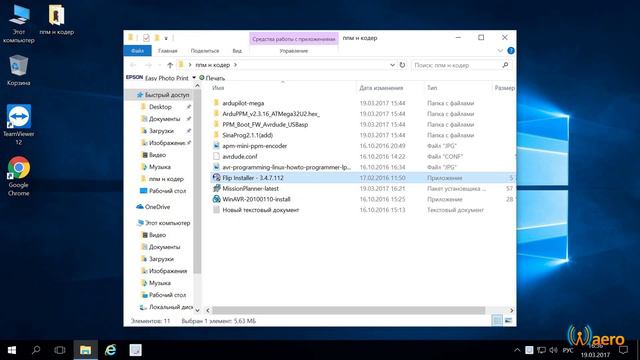
Task: Select Этот компьютер in navigation pane
Action: 164,223
